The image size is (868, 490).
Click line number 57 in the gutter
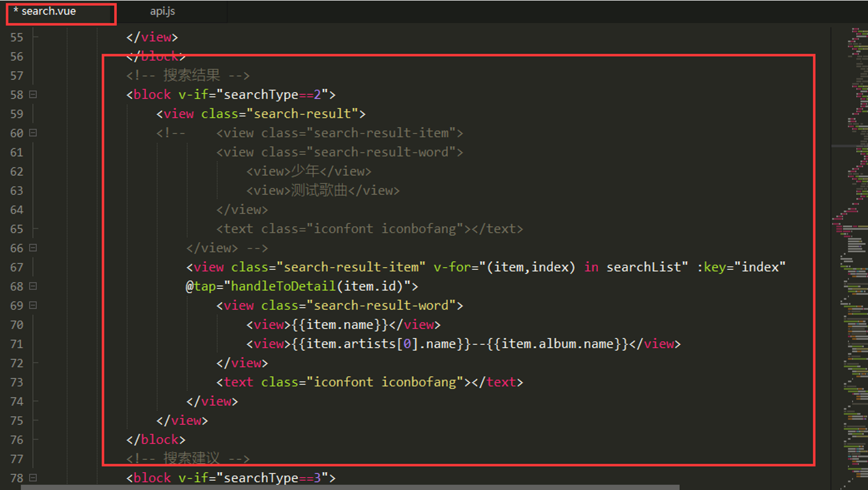[x=17, y=76]
